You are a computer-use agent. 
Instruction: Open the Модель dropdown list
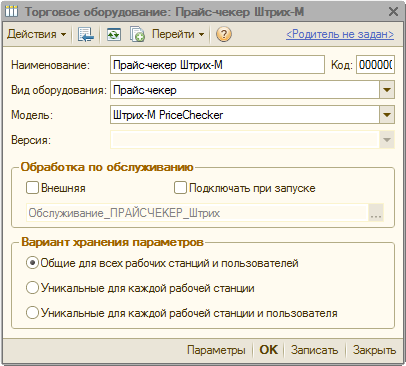387,115
